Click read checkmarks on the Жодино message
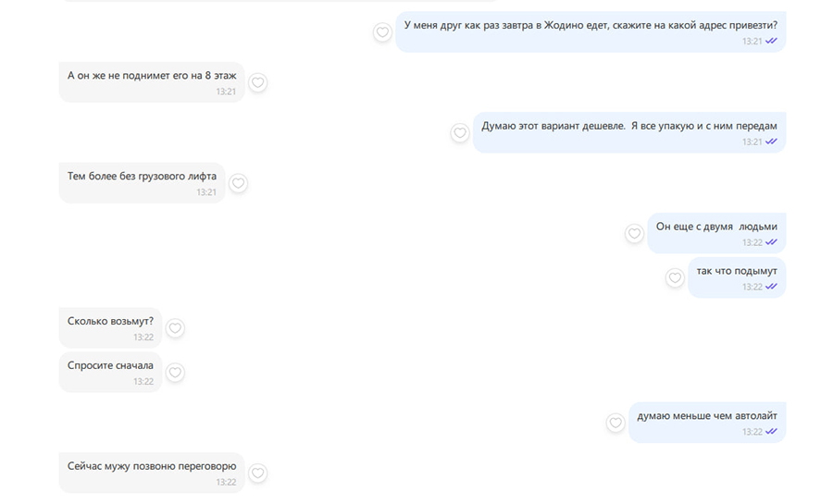Screen dimensions: 833x504 click(771, 41)
